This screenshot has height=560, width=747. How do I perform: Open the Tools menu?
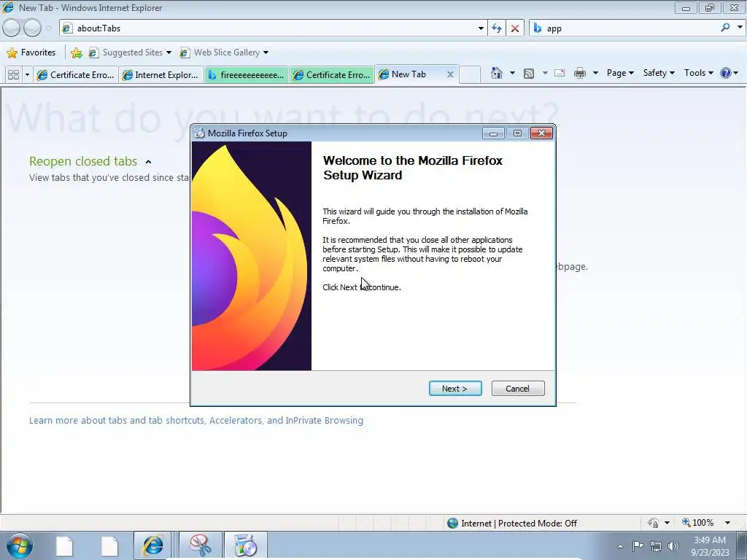698,73
